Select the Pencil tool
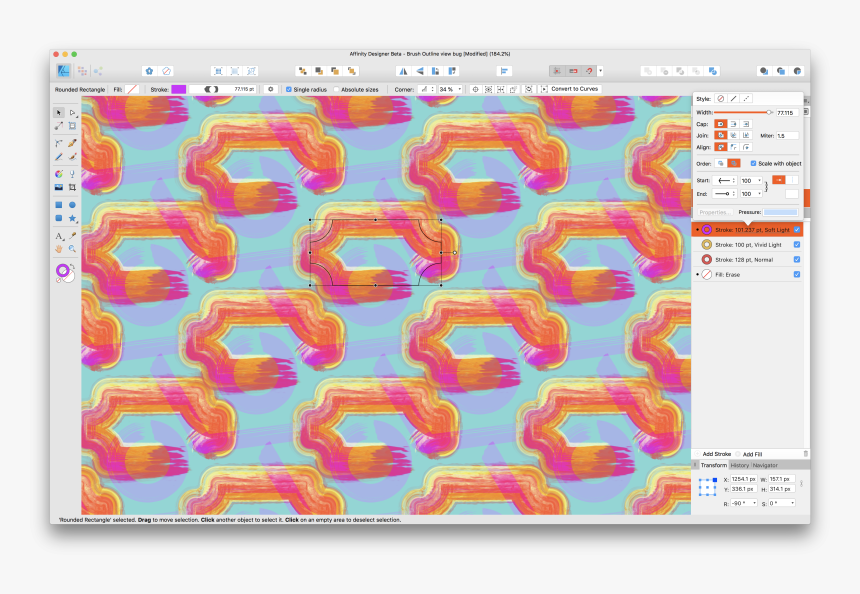Screen dimensions: 860x594 click(x=59, y=157)
